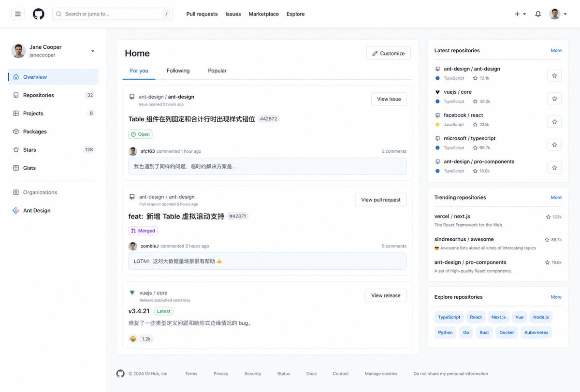The image size is (580, 392).
Task: Select the Python topic tag
Action: pyautogui.click(x=446, y=333)
